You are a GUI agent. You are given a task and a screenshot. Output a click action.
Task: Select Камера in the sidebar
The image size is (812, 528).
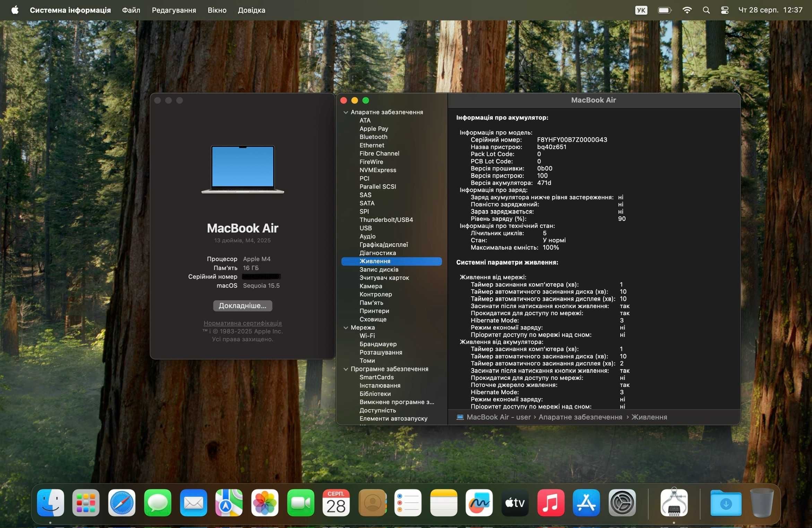[x=371, y=286]
